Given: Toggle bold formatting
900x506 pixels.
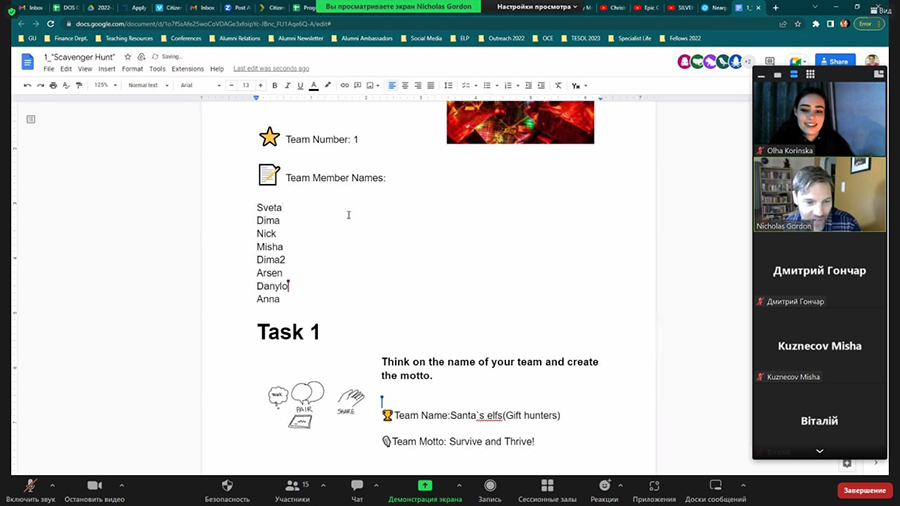Looking at the screenshot, I should pyautogui.click(x=274, y=85).
